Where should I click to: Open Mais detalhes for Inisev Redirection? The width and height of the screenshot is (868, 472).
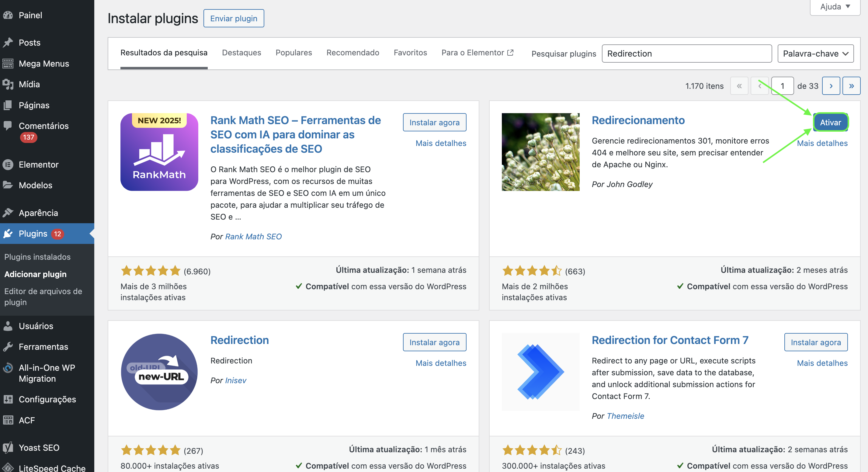click(x=441, y=363)
